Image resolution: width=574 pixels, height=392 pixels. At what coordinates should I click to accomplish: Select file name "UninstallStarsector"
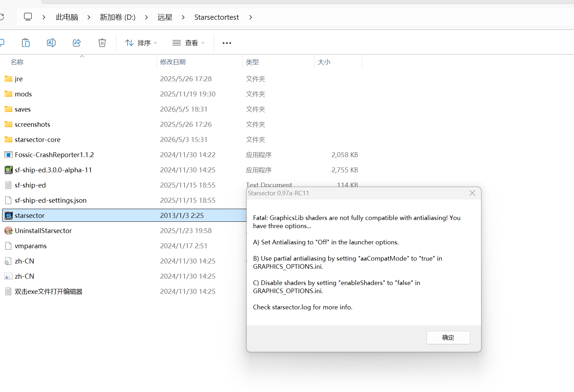pyautogui.click(x=43, y=231)
